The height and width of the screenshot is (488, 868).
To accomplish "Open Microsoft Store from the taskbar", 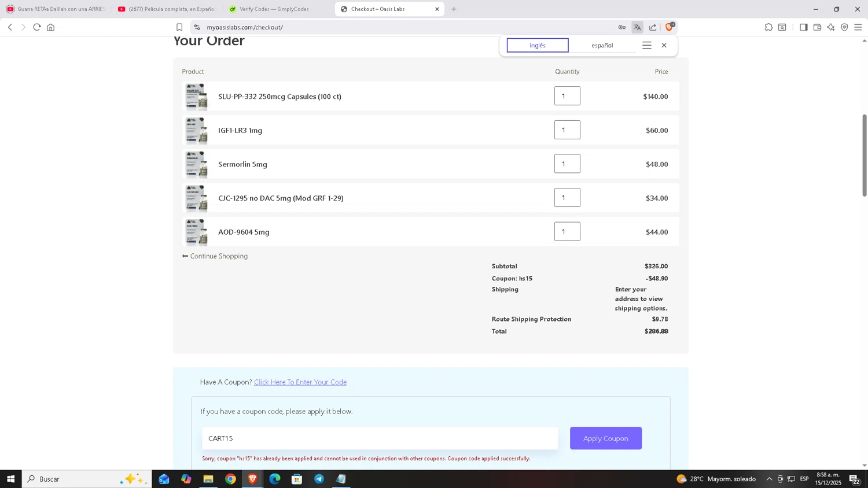I will point(297,479).
